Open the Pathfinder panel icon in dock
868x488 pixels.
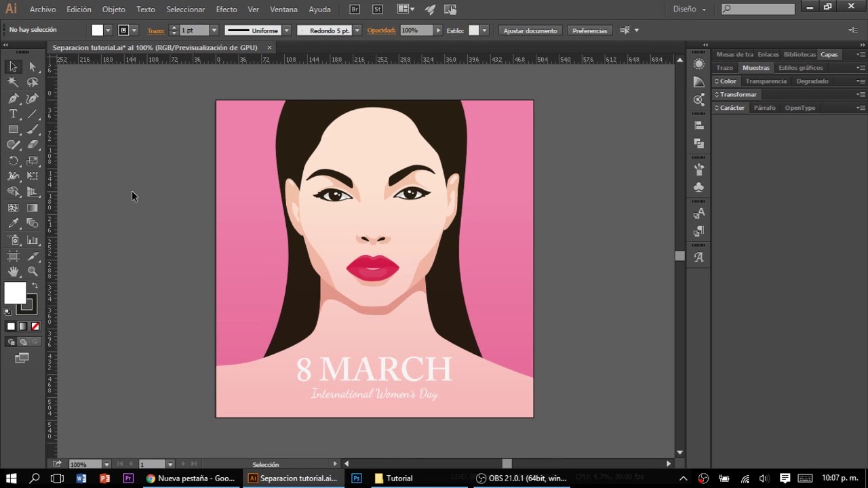pos(699,144)
